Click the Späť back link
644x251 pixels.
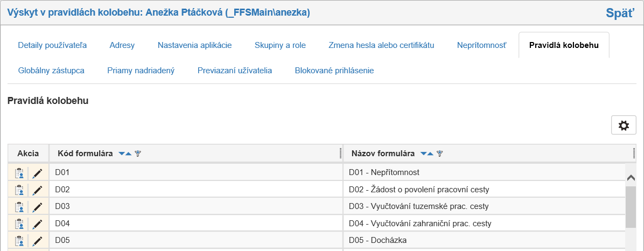(620, 13)
